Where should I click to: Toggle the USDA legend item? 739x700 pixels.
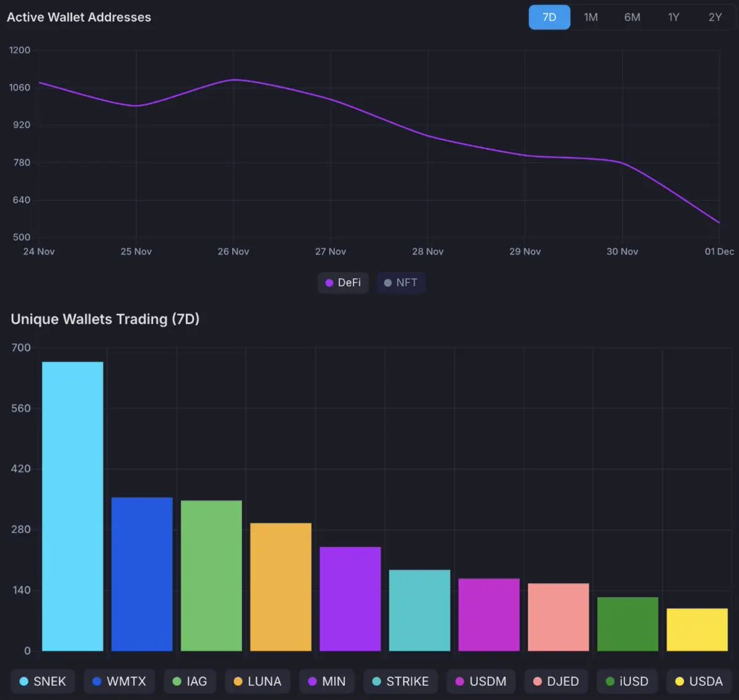pyautogui.click(x=699, y=681)
